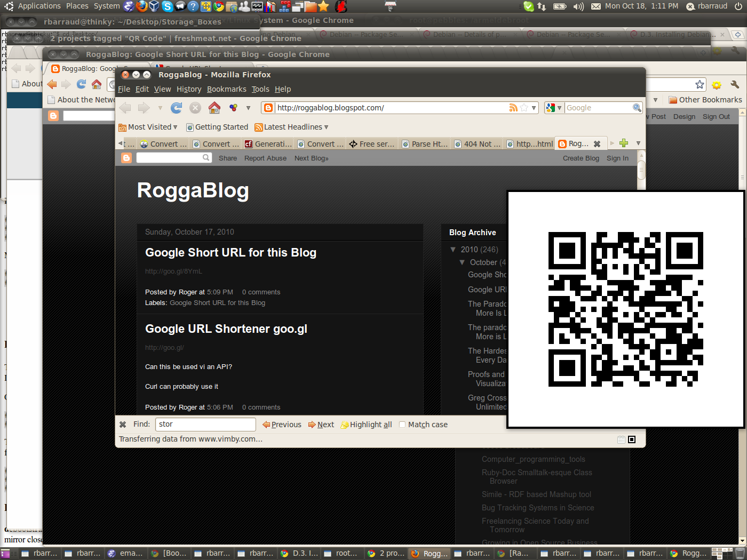Click Find Previous button
Viewport: 747px width, 560px height.
[282, 425]
